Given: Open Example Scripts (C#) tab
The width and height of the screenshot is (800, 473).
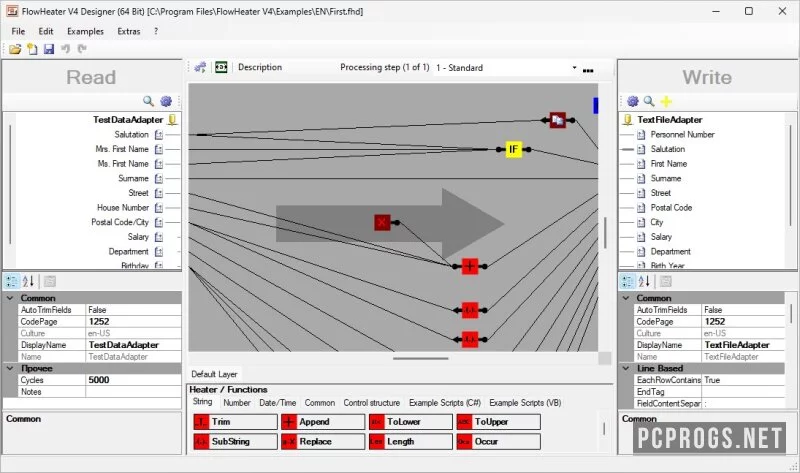Looking at the screenshot, I should (445, 403).
